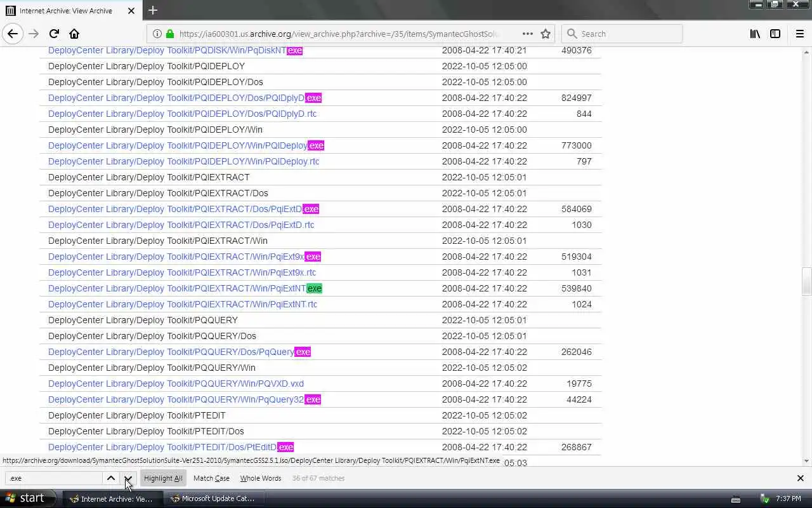The height and width of the screenshot is (508, 812).
Task: Open PqiExtD.exe file link
Action: click(x=183, y=209)
